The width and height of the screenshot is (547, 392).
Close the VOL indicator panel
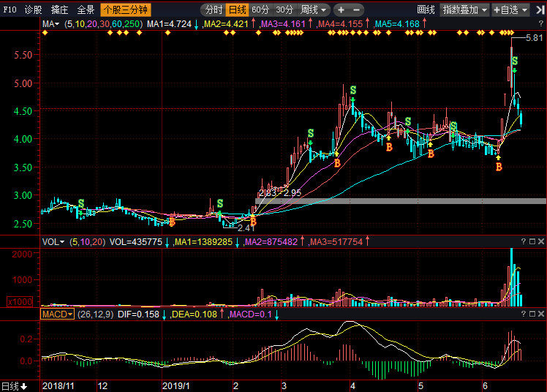tap(541, 241)
